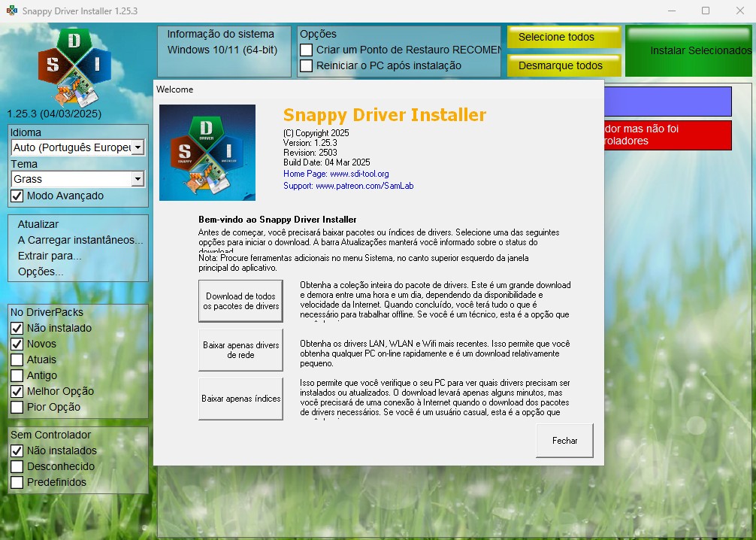Viewport: 756px width, 540px height.
Task: Choose Extrair para... in sidebar
Action: 50,256
